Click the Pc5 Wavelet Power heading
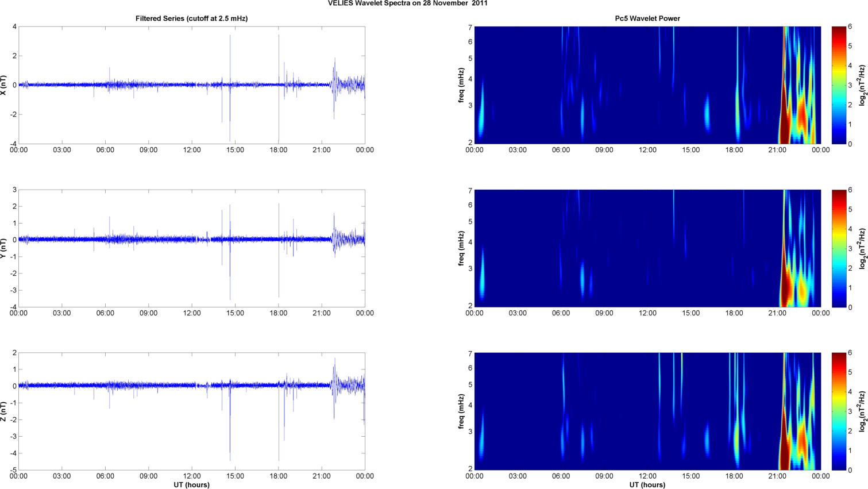Screen dimensions: 868x489 [647, 18]
